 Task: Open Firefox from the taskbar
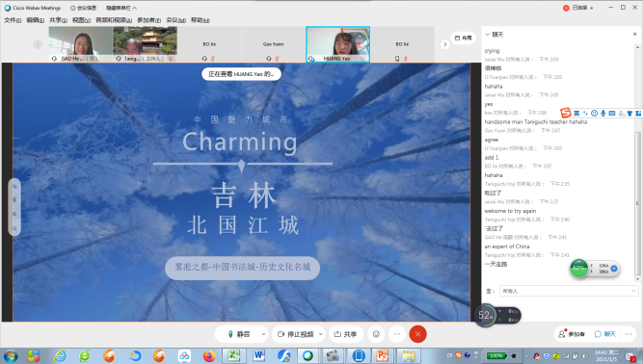pos(209,355)
